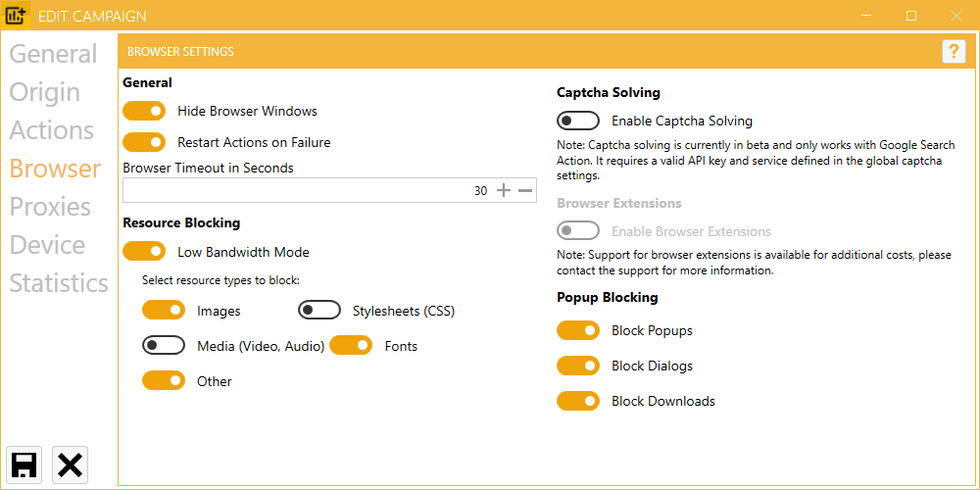This screenshot has width=980, height=490.
Task: Open the help question mark icon
Action: click(x=954, y=52)
